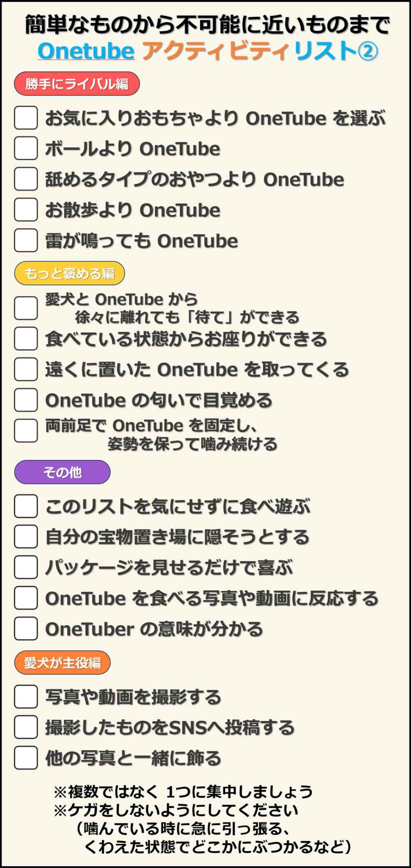Click the yellow もっと褒める編 label

69,273
